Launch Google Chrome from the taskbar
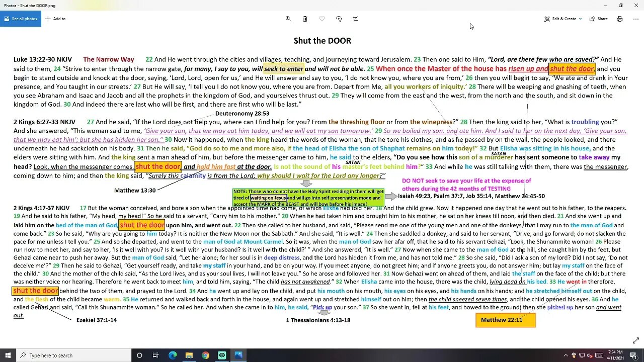 coord(205,355)
